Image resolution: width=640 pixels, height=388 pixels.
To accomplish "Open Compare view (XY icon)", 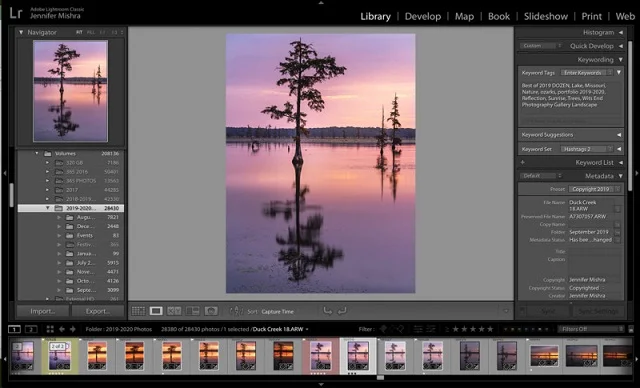I will 174,311.
